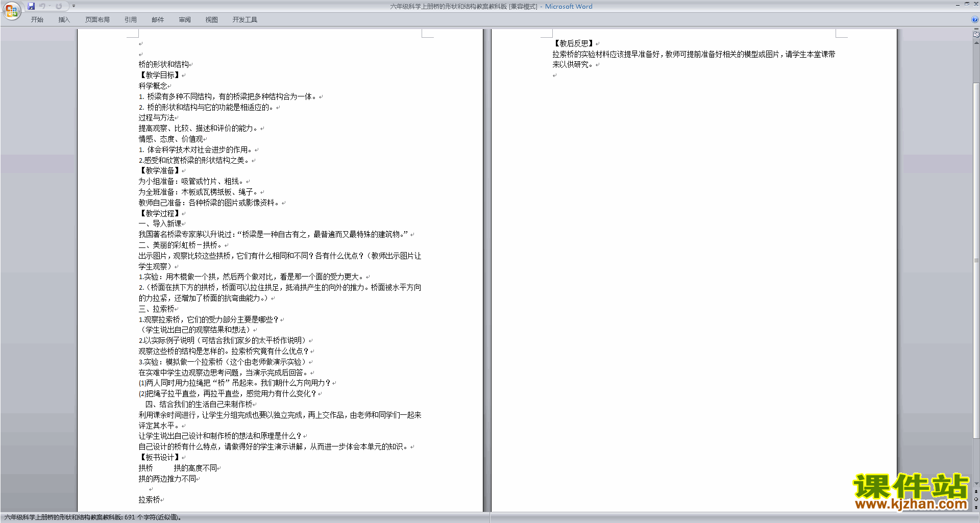Click the split-window handle above the ruler icon
Viewport: 980px width, 523px height.
[976, 30]
